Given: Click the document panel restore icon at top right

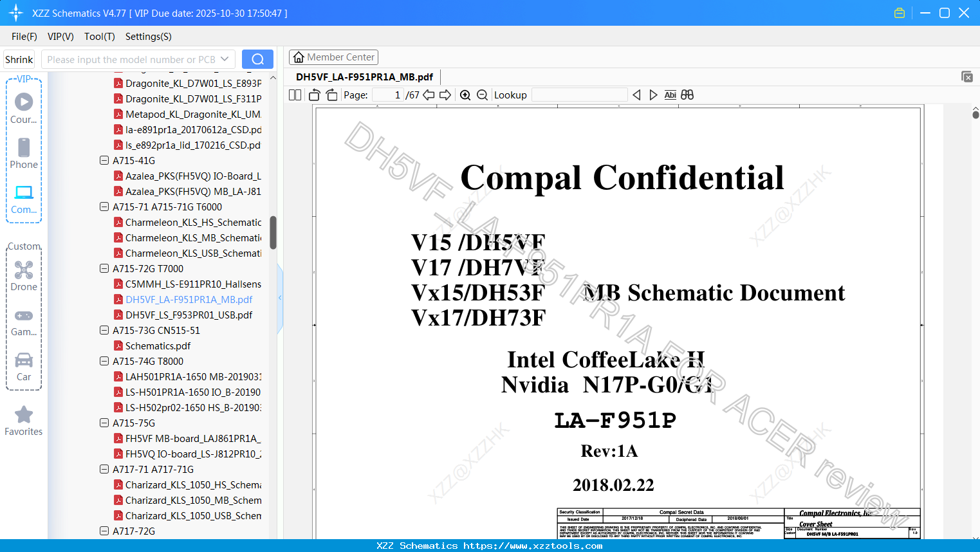Looking at the screenshot, I should point(967,77).
